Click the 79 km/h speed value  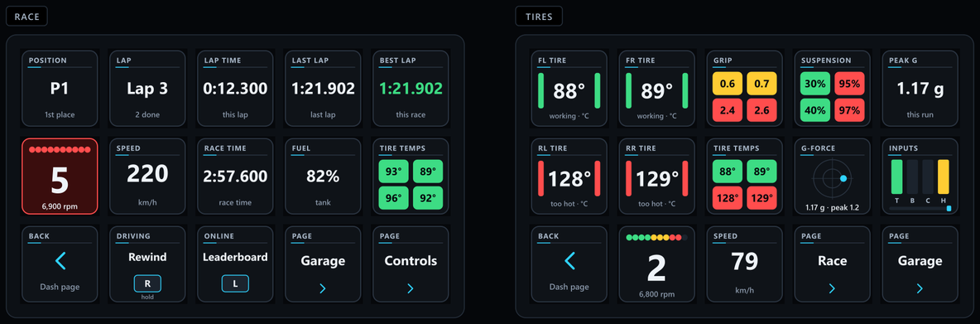[744, 261]
